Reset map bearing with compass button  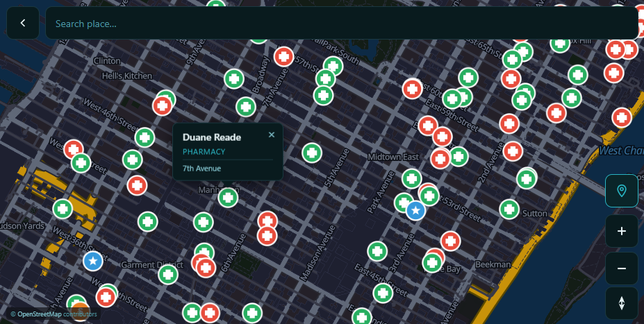coord(621,303)
